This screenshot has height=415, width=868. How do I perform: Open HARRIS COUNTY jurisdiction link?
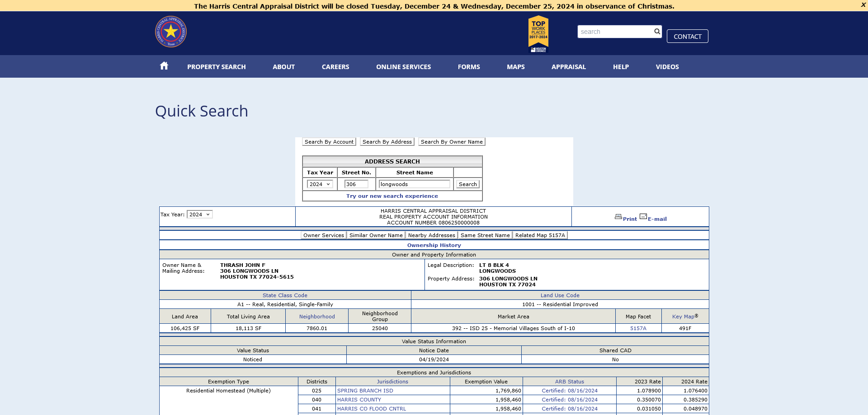pyautogui.click(x=359, y=400)
